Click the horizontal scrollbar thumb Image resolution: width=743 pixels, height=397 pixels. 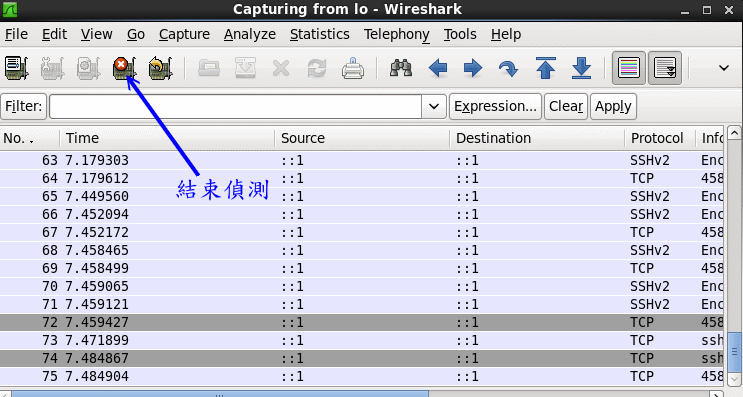[220, 394]
